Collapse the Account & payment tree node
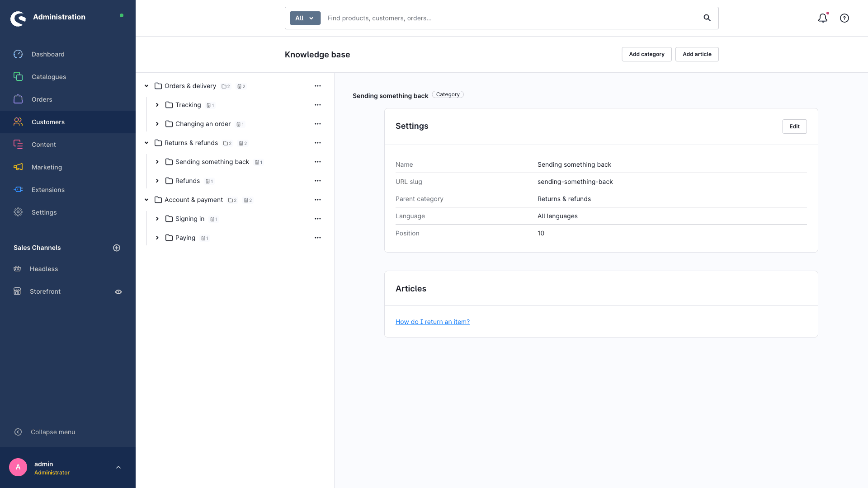 tap(146, 200)
